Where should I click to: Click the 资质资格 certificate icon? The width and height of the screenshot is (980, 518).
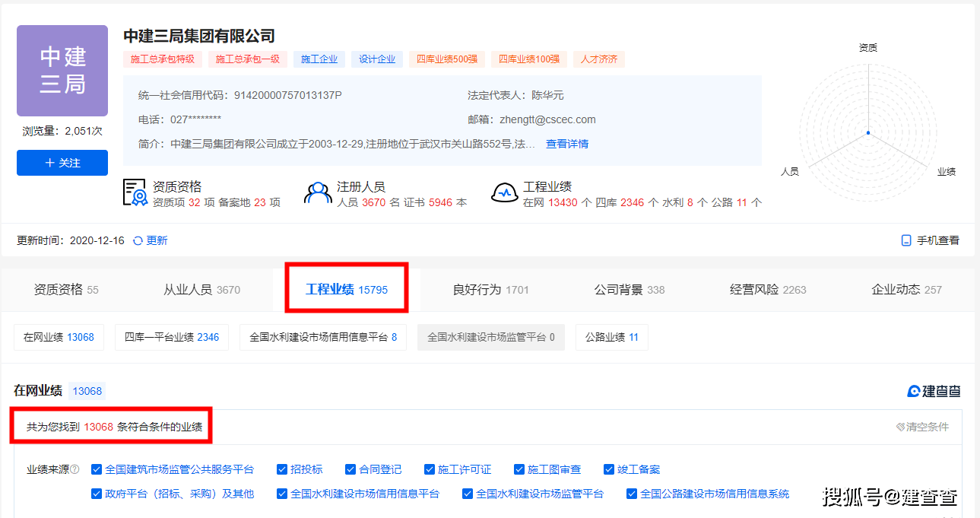pyautogui.click(x=135, y=193)
